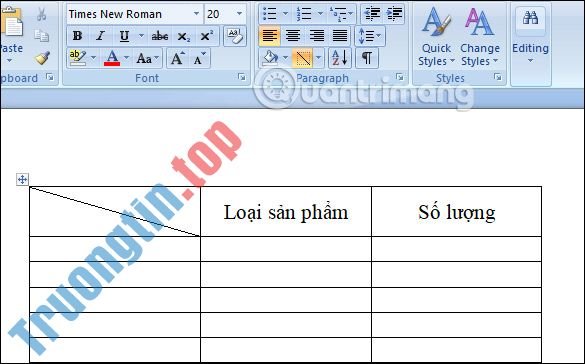
Task: Apply text highlight color
Action: coord(78,58)
